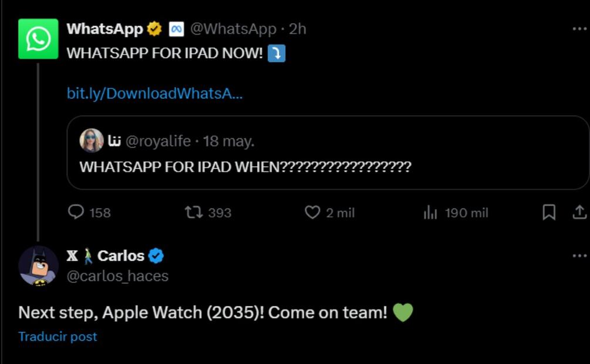Open the bit.ly download link
This screenshot has height=364, width=590.
[x=154, y=93]
